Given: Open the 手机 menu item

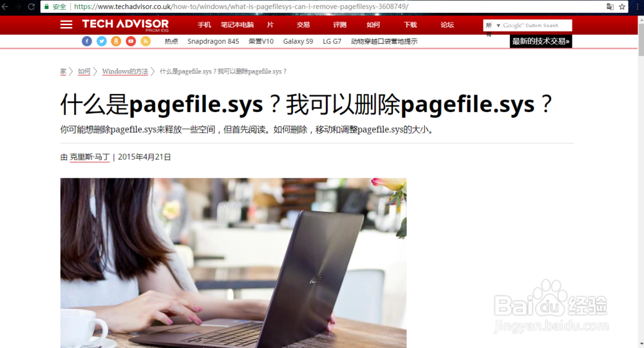Looking at the screenshot, I should pos(204,25).
